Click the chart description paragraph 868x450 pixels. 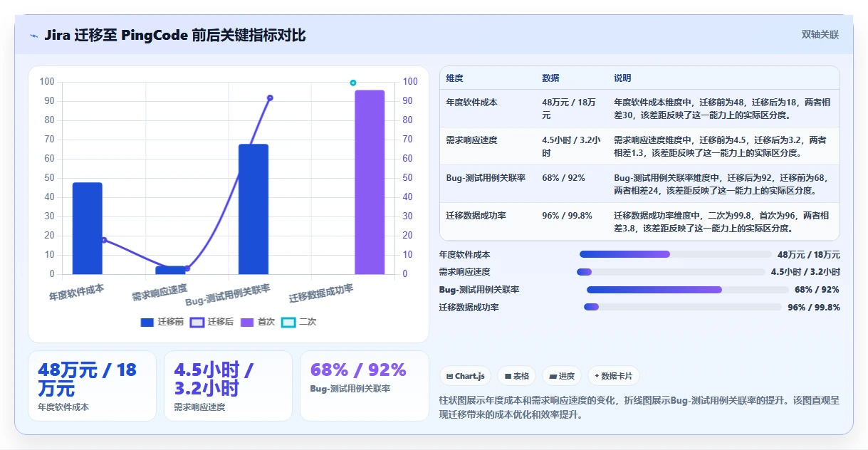[639, 407]
